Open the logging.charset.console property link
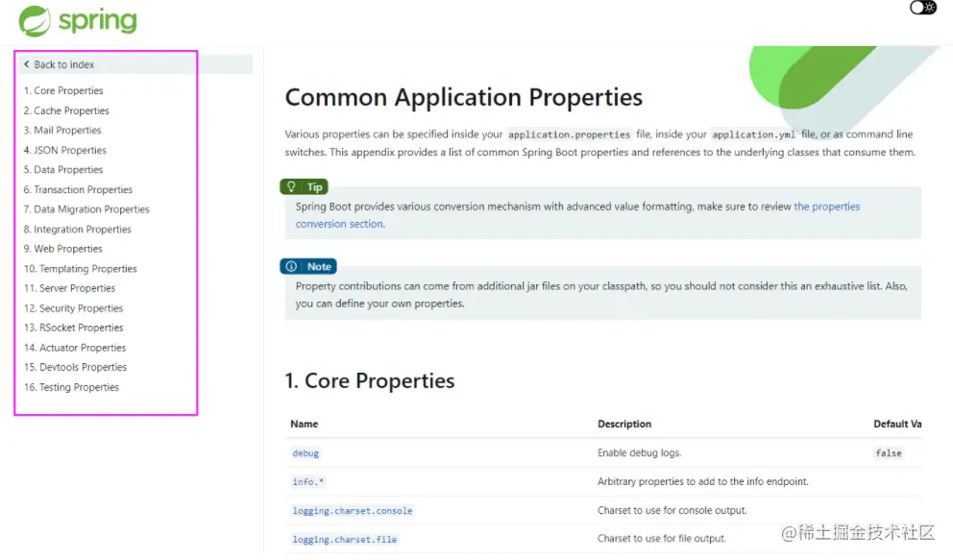The height and width of the screenshot is (560, 953). pyautogui.click(x=353, y=511)
